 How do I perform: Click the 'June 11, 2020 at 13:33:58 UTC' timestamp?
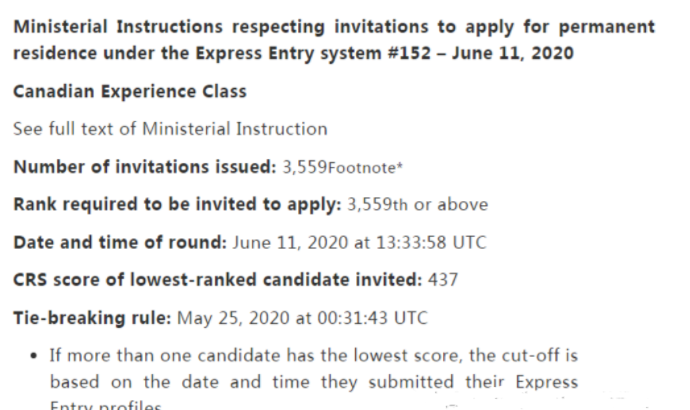coord(360,242)
